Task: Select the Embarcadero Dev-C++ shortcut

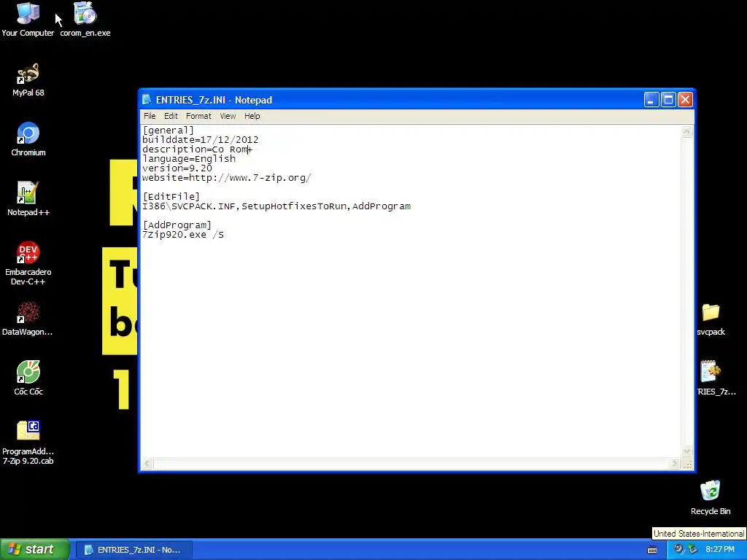Action: click(28, 263)
